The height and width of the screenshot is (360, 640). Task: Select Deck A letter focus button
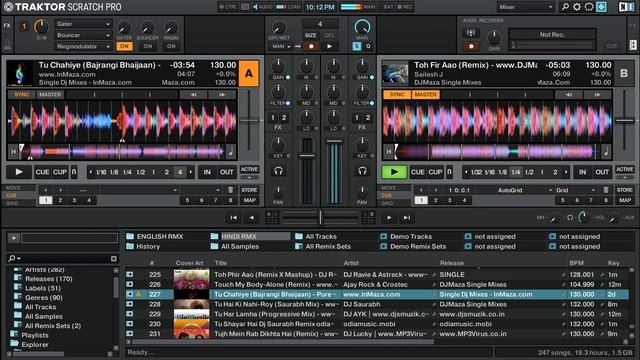point(249,73)
